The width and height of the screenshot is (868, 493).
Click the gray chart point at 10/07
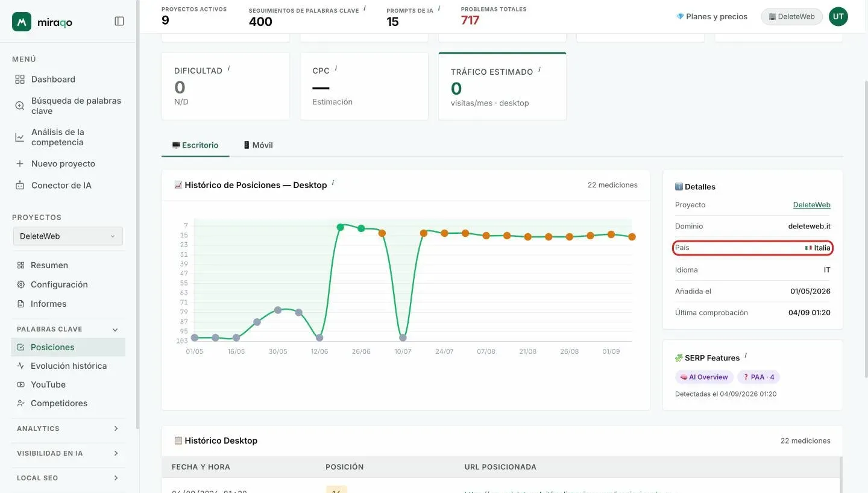[403, 338]
